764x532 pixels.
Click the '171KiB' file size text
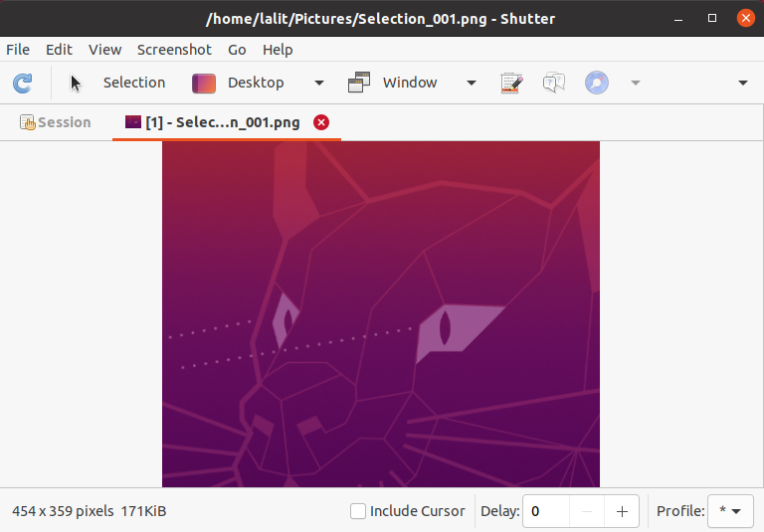pyautogui.click(x=143, y=511)
